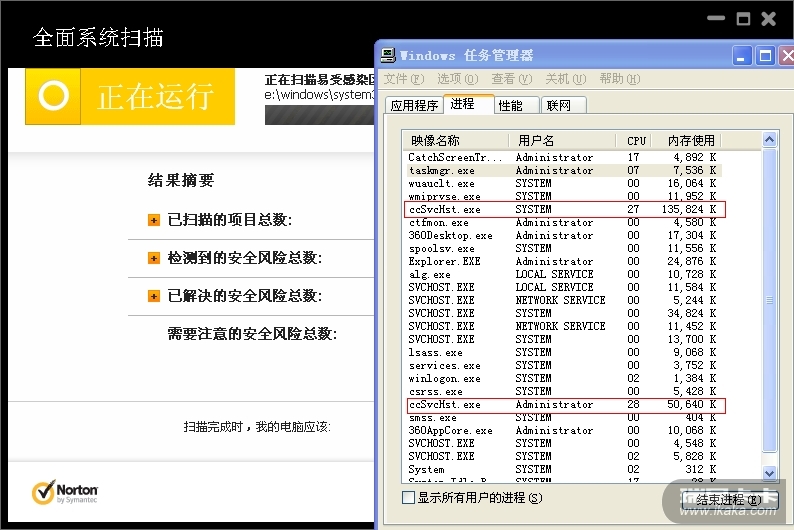Select the CatchScreenTr... process row
Viewport: 794px width, 530px height.
563,157
